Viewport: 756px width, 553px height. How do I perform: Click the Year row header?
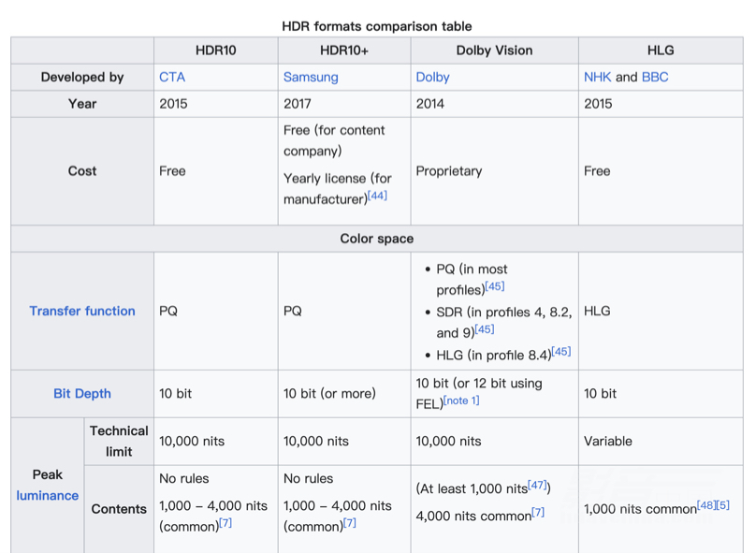[x=82, y=104]
